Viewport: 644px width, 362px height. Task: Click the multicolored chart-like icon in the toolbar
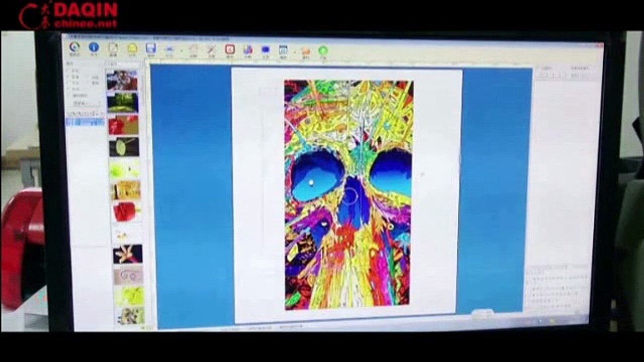248,50
